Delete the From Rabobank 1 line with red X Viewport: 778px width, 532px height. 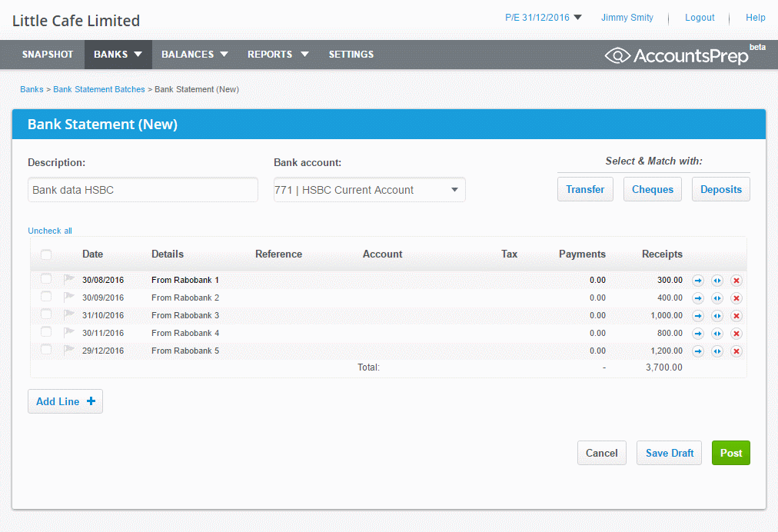(736, 281)
